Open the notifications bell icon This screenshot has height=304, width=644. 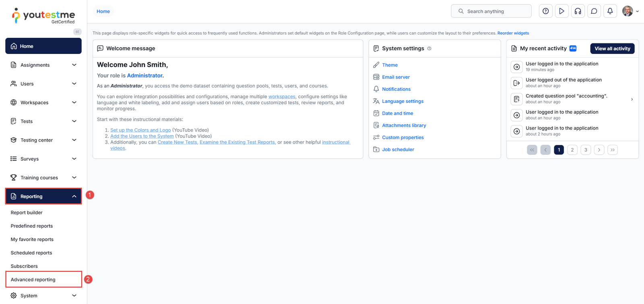pos(610,11)
